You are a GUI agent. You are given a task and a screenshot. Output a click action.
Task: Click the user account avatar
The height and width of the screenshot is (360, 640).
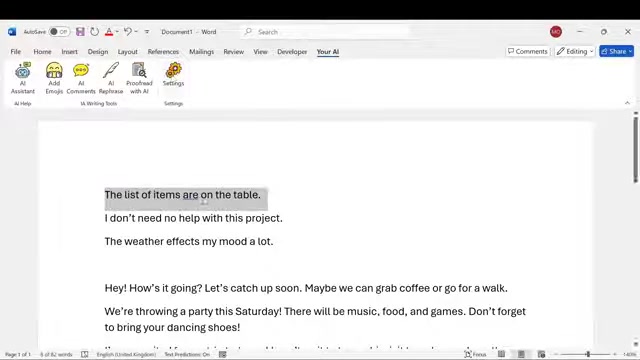click(556, 31)
